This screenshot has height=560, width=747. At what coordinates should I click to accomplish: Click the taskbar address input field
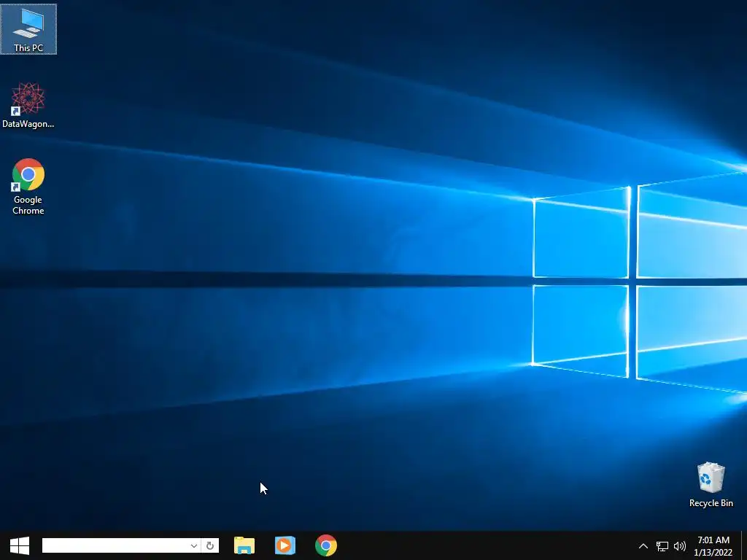point(115,545)
